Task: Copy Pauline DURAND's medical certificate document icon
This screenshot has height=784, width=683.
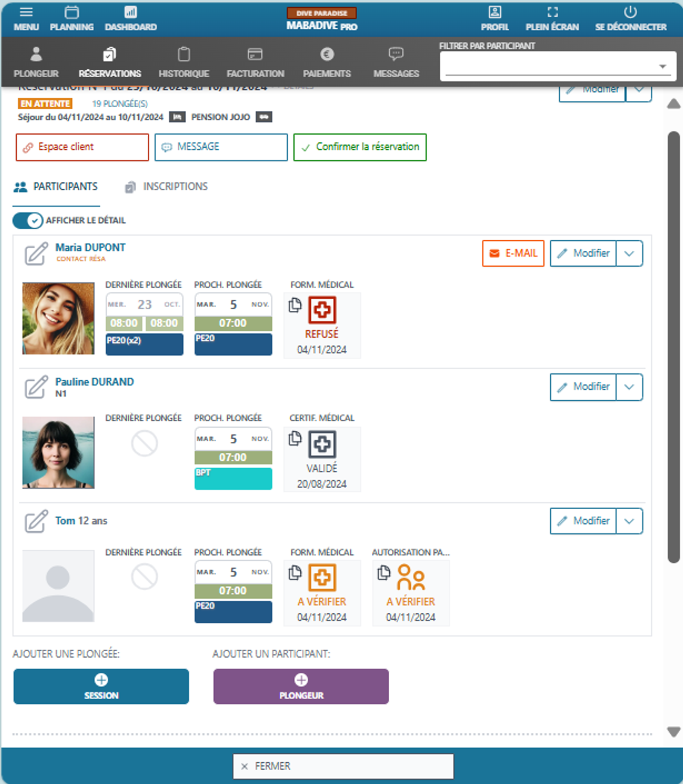Action: click(x=295, y=438)
